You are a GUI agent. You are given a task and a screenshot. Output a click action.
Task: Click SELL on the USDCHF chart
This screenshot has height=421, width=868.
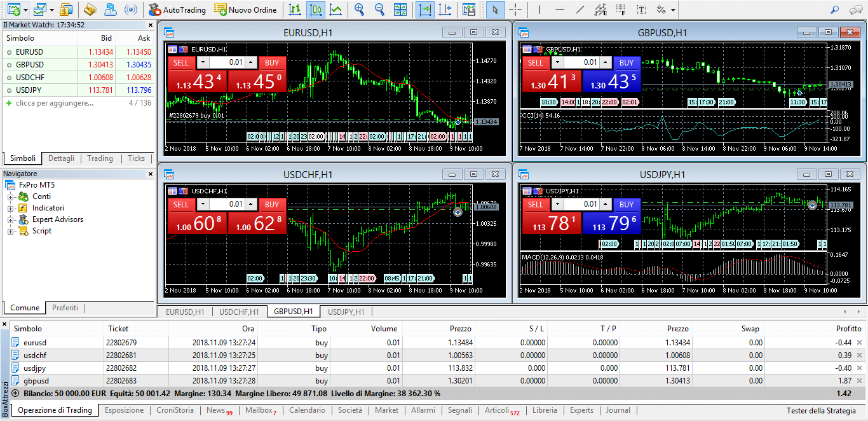[x=181, y=204]
